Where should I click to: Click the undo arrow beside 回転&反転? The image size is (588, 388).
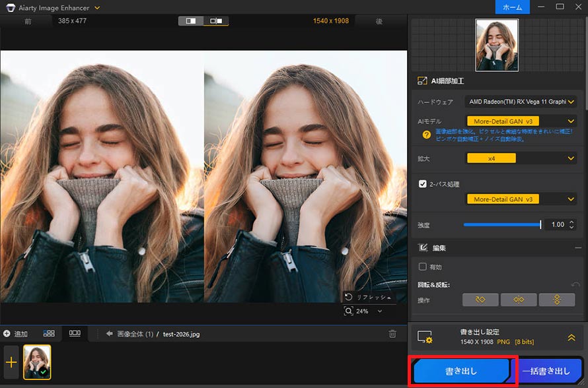click(575, 284)
